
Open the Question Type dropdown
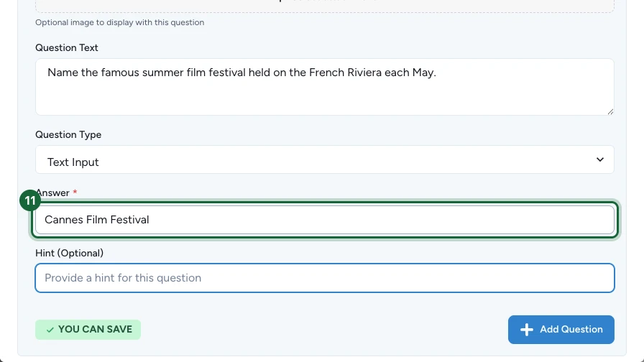click(x=324, y=159)
